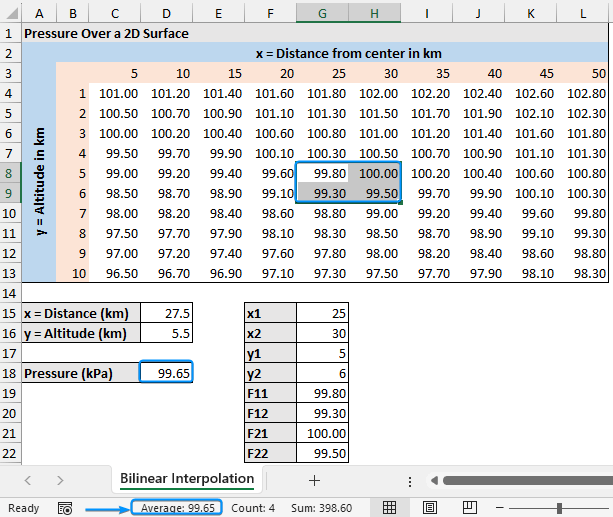Viewport: 613px width, 517px height.
Task: Go to previous sheet arrow
Action: (27, 480)
